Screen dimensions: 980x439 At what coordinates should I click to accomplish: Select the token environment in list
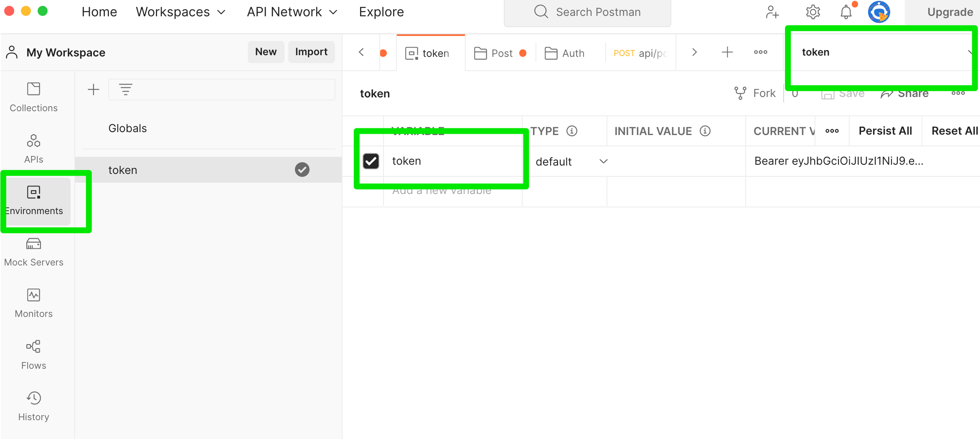[208, 170]
